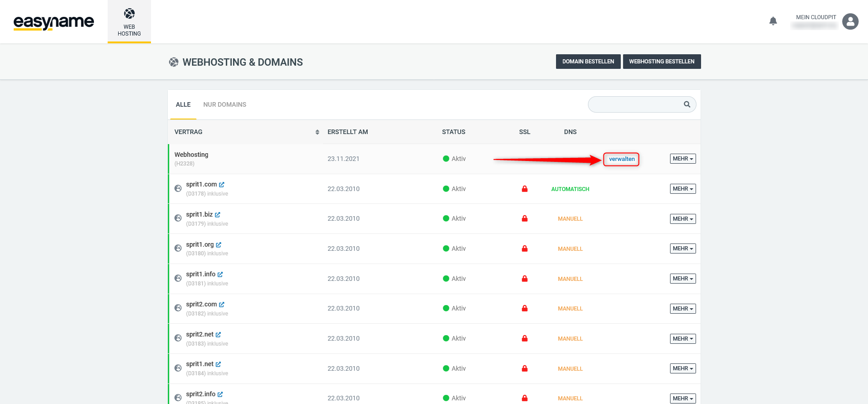Open external link icon beside sprit2.com
This screenshot has height=404, width=868.
point(222,305)
